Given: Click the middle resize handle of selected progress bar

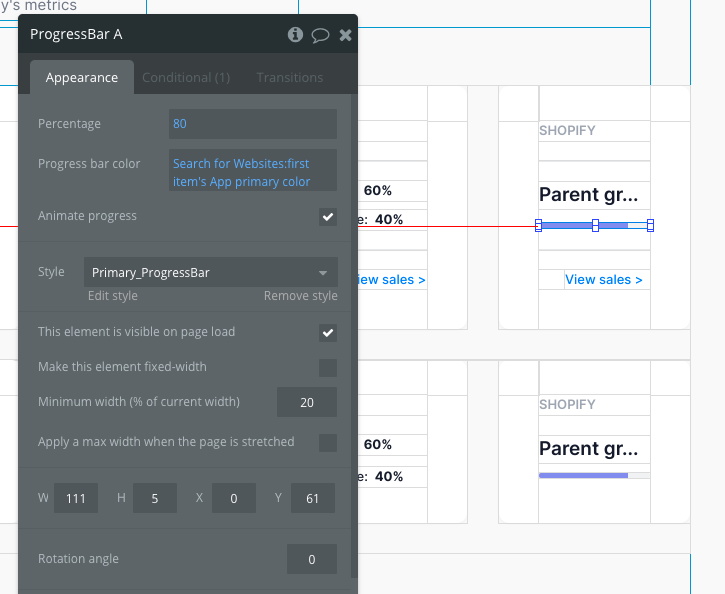Looking at the screenshot, I should pos(596,226).
